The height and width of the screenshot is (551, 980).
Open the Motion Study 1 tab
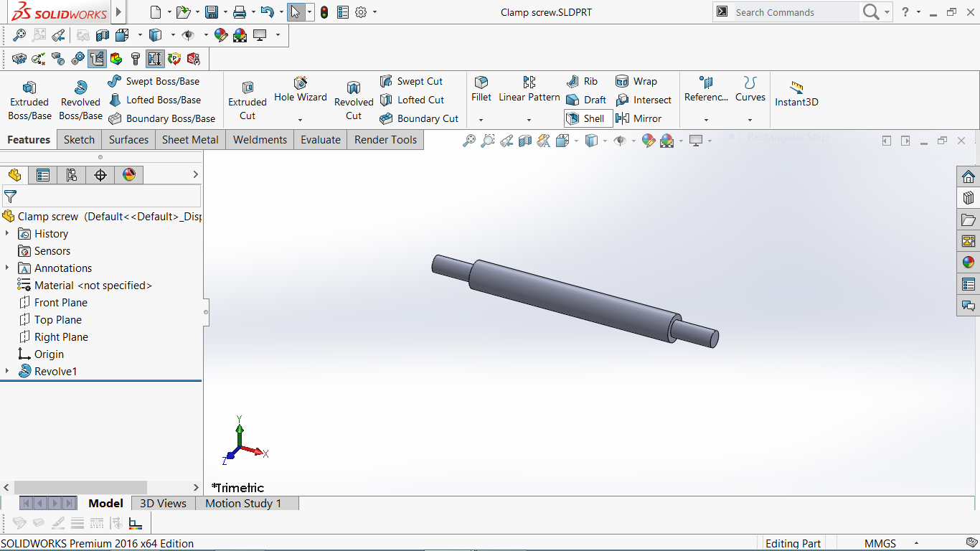tap(243, 504)
